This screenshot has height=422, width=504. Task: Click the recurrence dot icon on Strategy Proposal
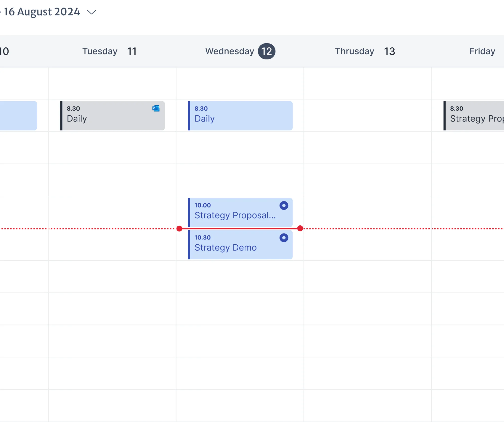[x=284, y=205]
